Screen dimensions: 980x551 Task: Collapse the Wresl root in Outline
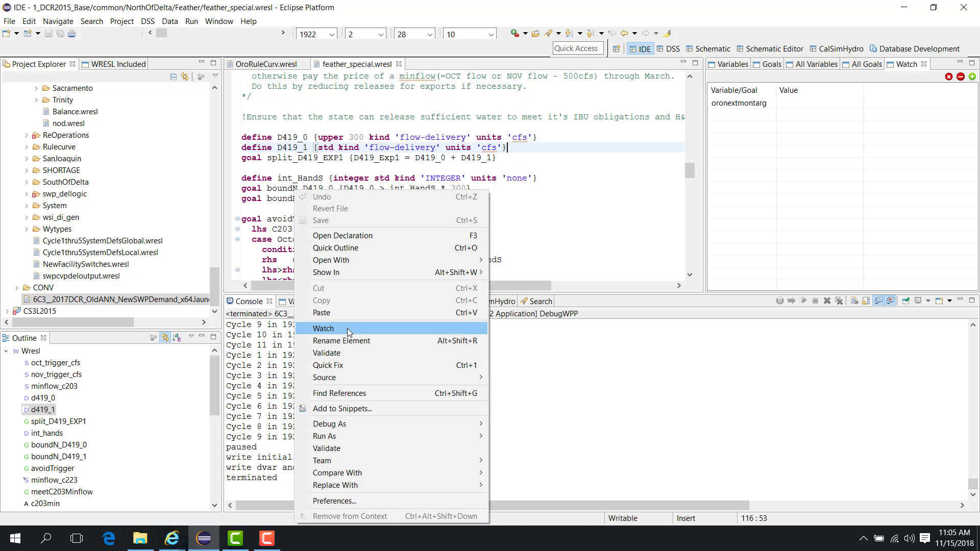[x=6, y=351]
